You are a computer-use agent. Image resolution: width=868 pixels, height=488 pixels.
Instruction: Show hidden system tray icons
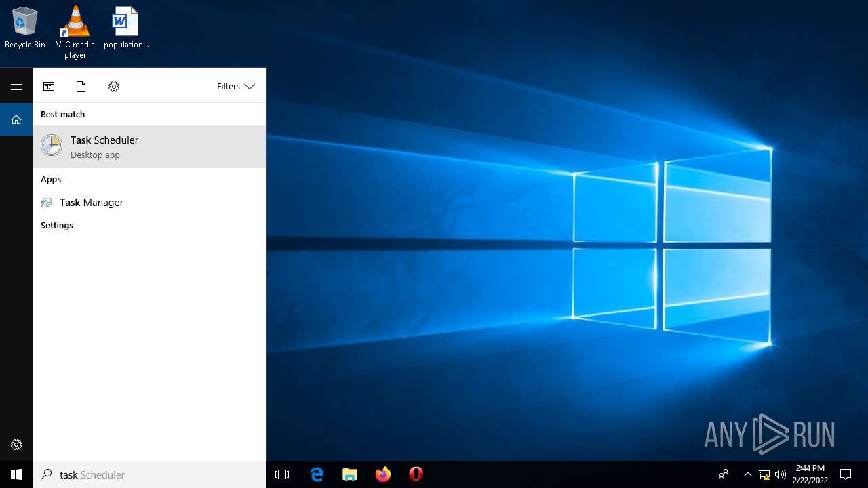click(x=748, y=474)
